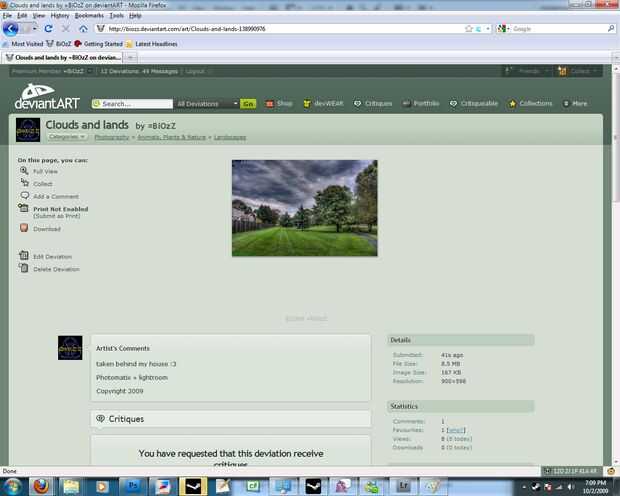
Task: Open the Windows Start orb
Action: (12, 486)
